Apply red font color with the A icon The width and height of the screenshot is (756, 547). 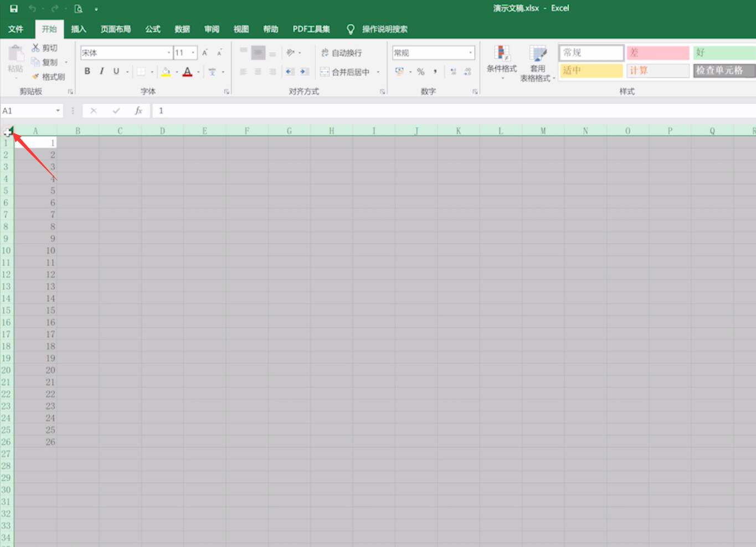[x=187, y=71]
